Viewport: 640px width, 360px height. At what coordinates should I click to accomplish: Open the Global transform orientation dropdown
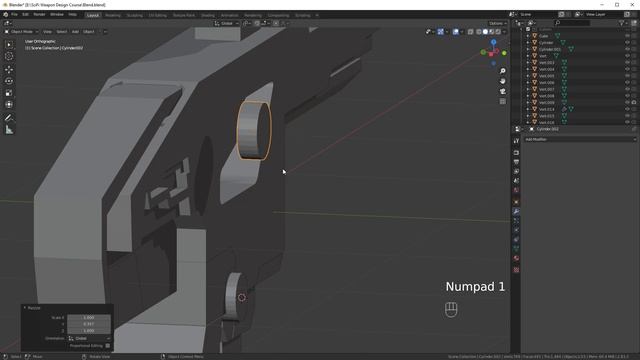(x=227, y=23)
